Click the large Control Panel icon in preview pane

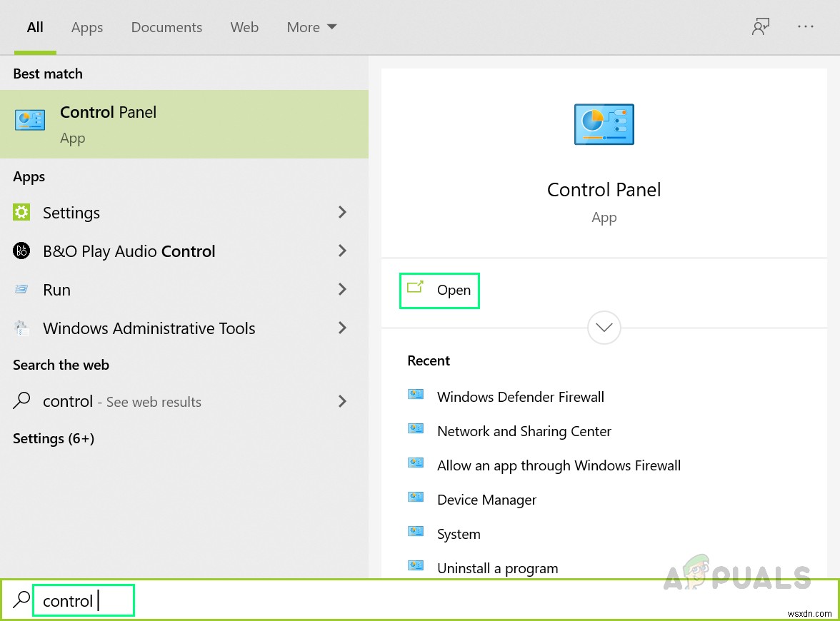coord(604,124)
